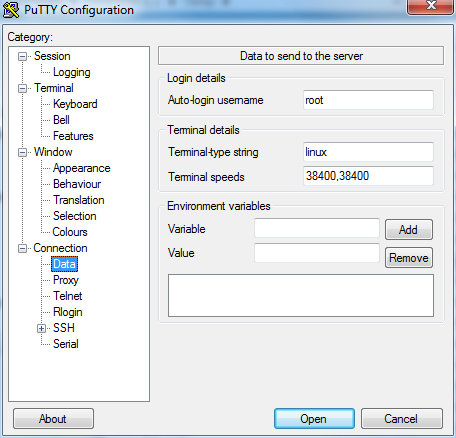Screen dimensions: 456x438
Task: Click the 'Data to send to the server' header
Action: [301, 56]
